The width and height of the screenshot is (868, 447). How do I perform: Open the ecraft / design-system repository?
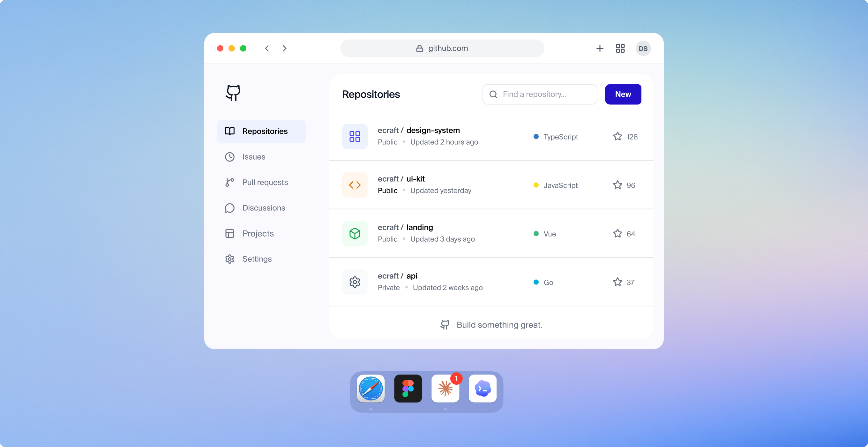419,131
